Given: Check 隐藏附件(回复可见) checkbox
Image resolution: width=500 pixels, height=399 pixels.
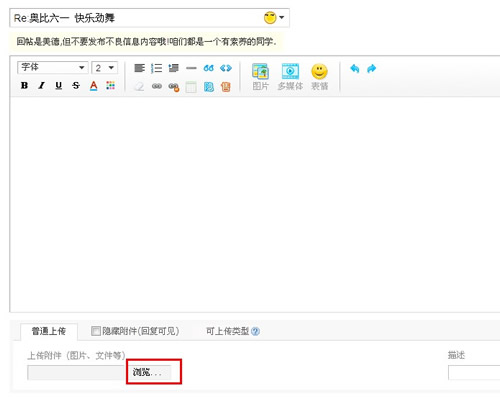Looking at the screenshot, I should click(x=96, y=331).
